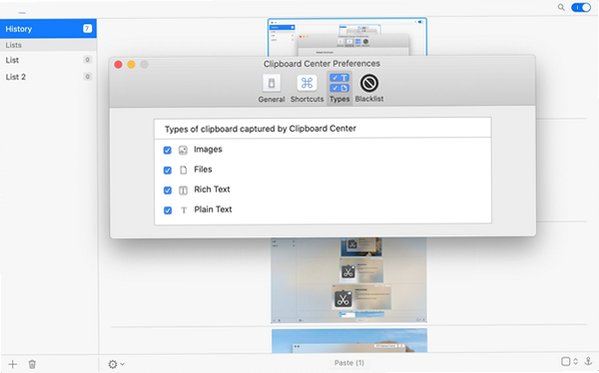Click the Plain Text T icon
599x373 pixels.
click(184, 210)
